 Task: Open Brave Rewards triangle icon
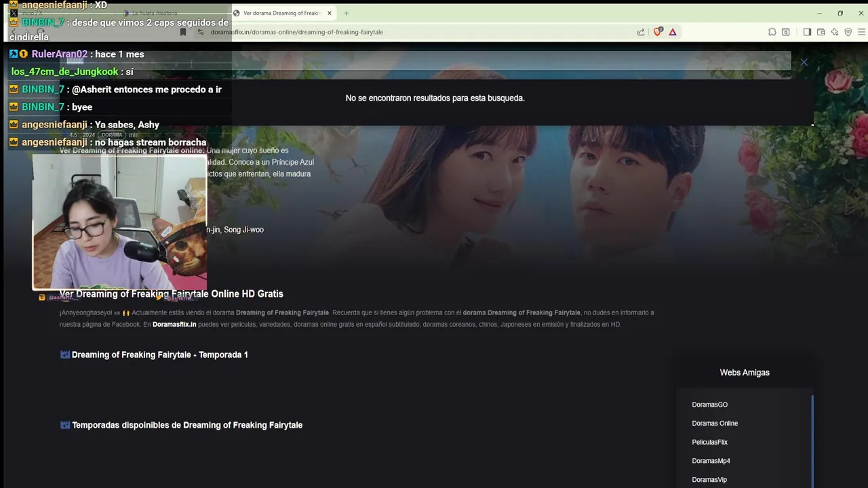tap(673, 32)
